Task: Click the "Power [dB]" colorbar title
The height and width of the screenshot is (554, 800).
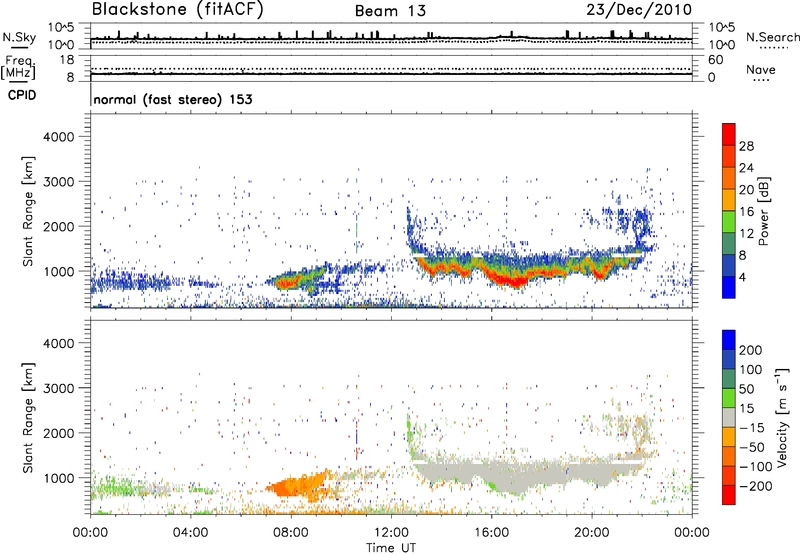Action: coord(763,211)
